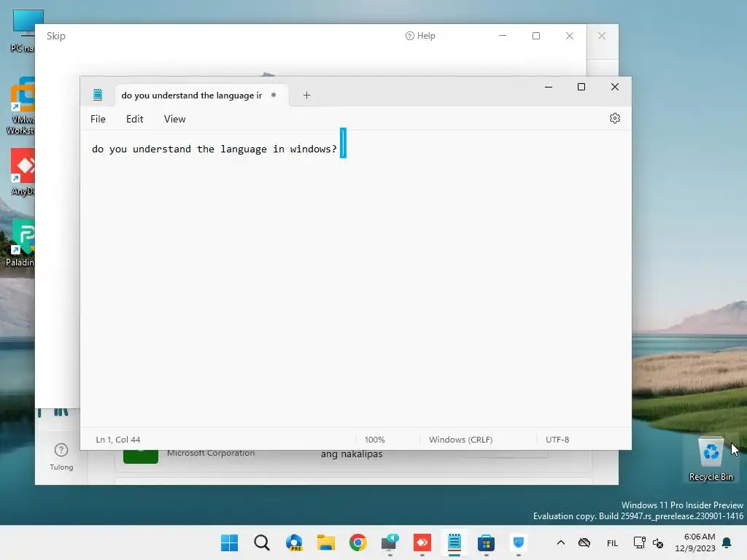The height and width of the screenshot is (560, 747).
Task: Open the File menu in Notepad
Action: pyautogui.click(x=98, y=119)
